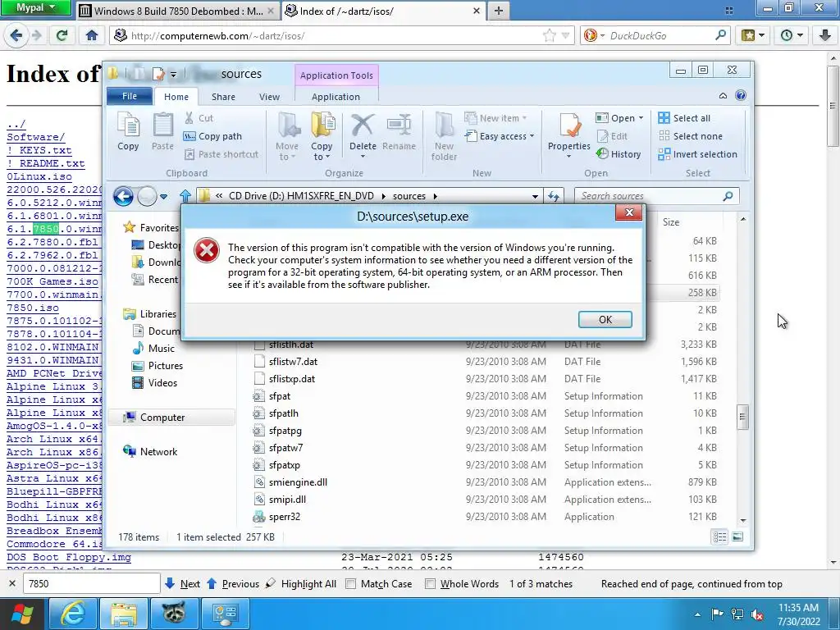Click the Explorer Back arrow button

[123, 196]
